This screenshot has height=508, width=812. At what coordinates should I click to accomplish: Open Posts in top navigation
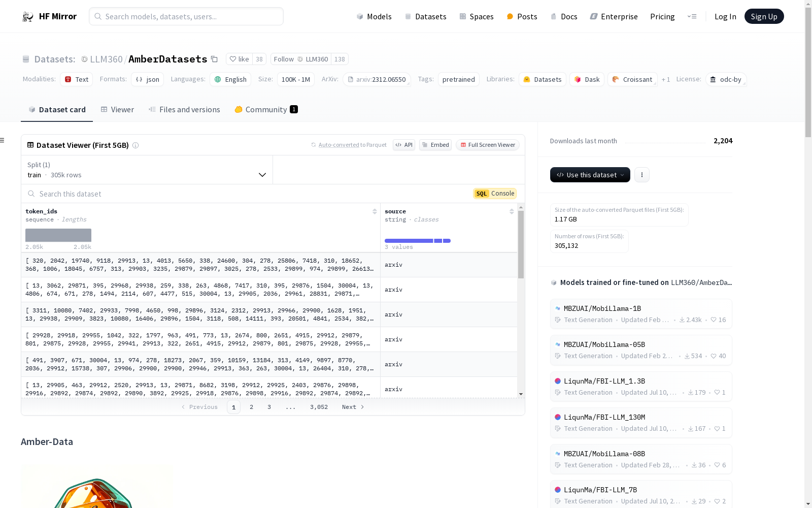(522, 16)
